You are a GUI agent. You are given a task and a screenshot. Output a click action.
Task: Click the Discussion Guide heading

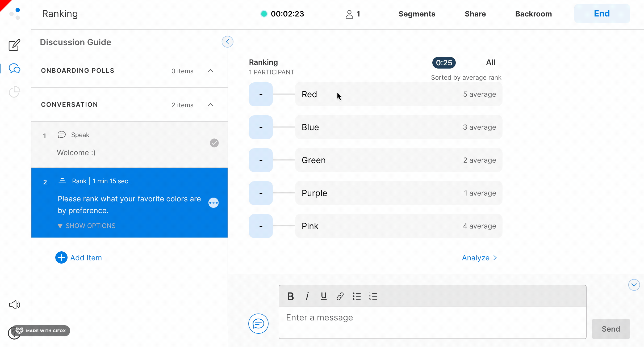pyautogui.click(x=76, y=42)
